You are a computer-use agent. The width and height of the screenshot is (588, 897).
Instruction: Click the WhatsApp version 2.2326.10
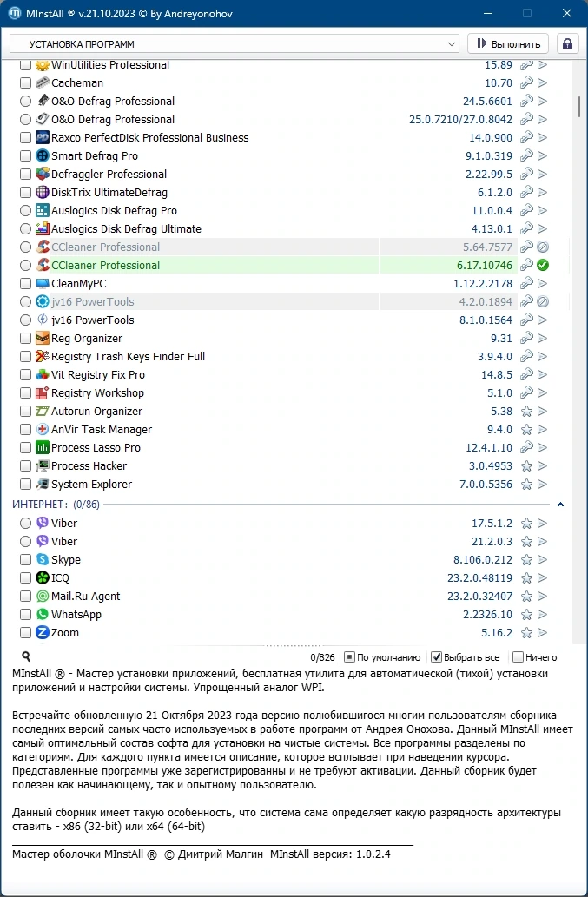pyautogui.click(x=488, y=615)
